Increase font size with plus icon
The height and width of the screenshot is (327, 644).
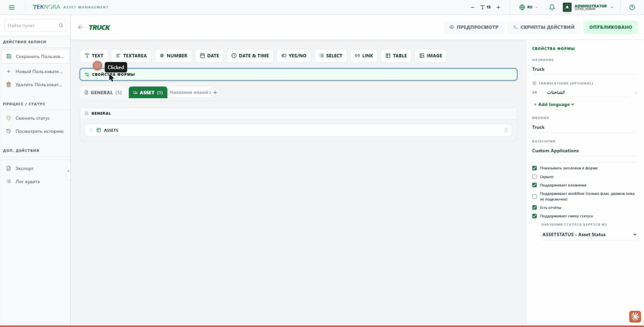coord(498,7)
